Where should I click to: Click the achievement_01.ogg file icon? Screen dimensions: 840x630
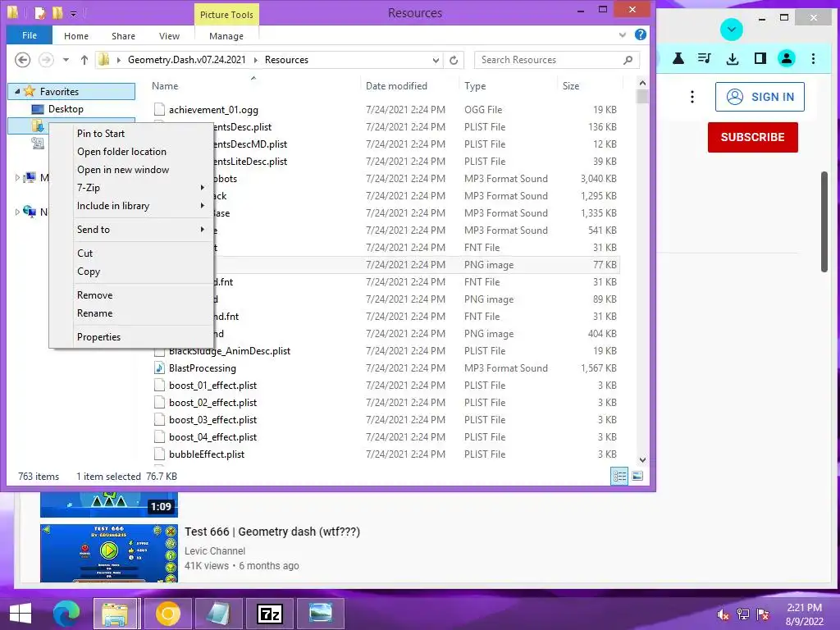[x=159, y=109]
